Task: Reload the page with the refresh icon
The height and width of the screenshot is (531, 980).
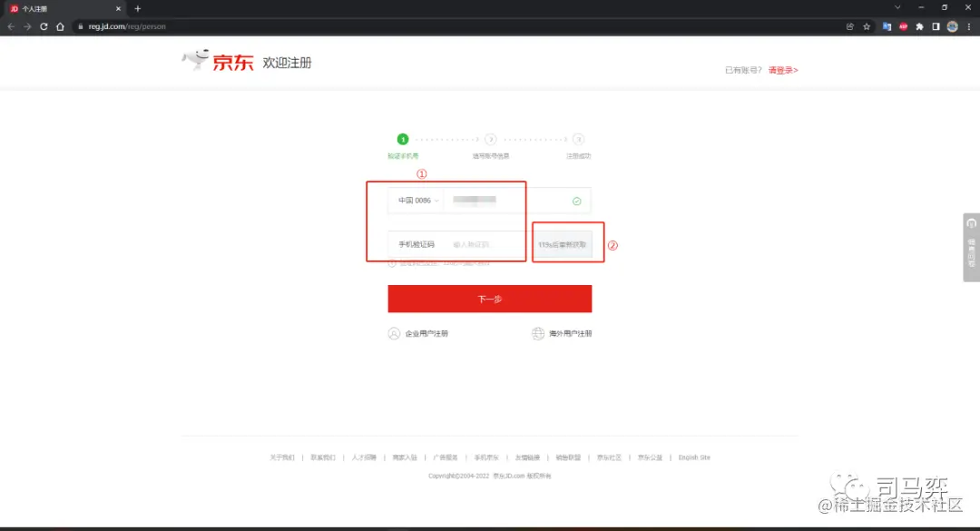Action: (x=44, y=26)
